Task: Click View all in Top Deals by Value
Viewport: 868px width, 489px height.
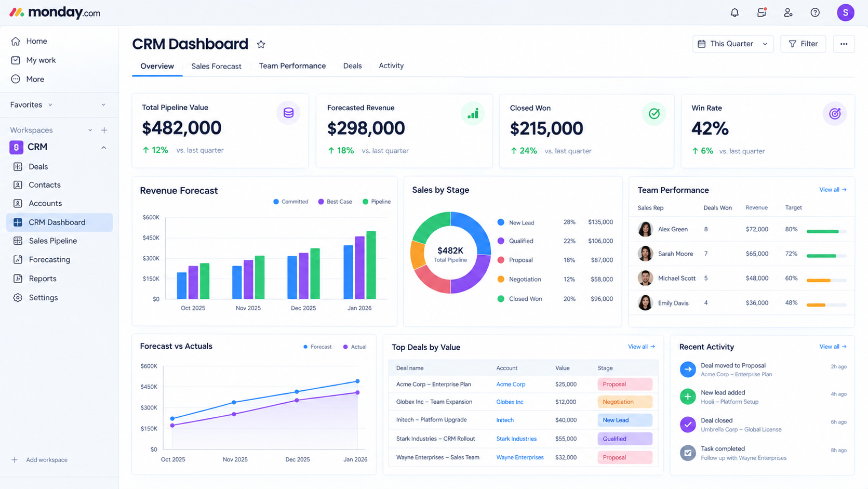Action: pos(642,347)
